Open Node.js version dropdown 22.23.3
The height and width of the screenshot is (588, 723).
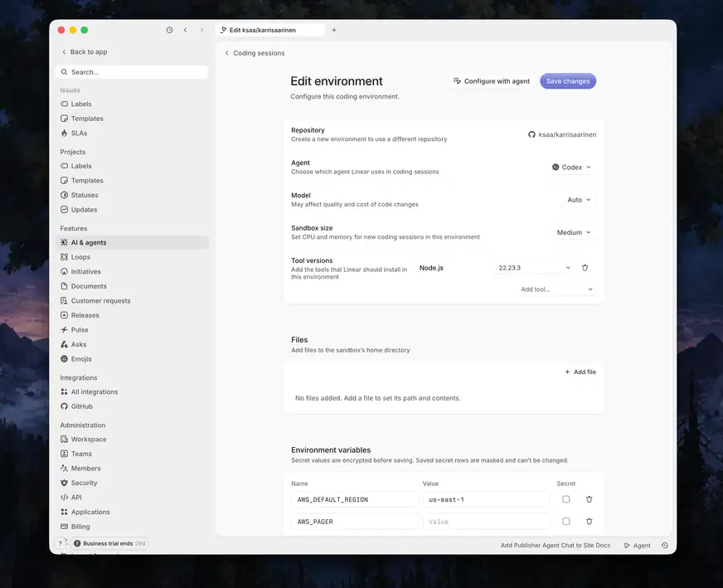point(535,268)
